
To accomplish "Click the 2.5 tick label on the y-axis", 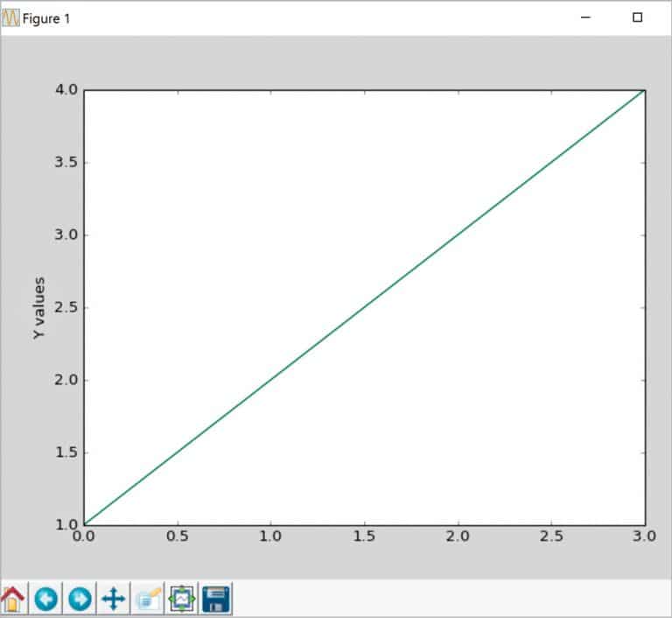I will [66, 307].
